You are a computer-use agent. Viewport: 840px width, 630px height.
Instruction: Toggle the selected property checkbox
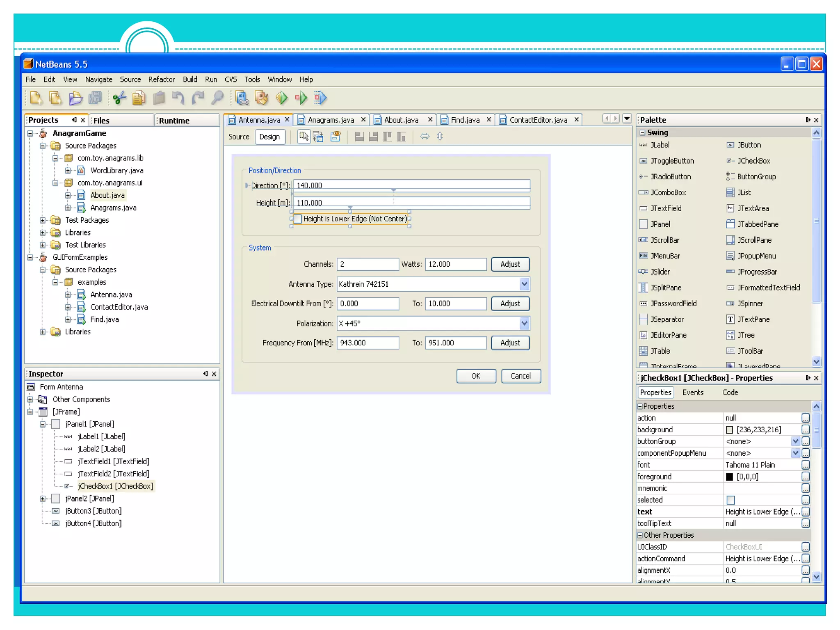(730, 500)
